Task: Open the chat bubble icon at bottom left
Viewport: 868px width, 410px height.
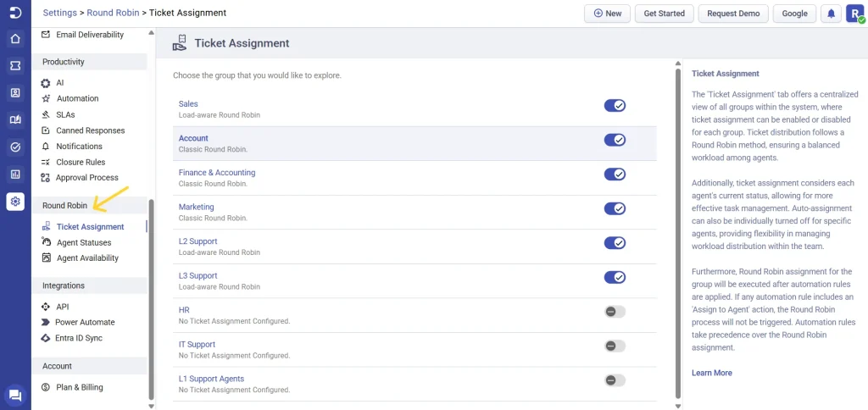Action: point(15,395)
